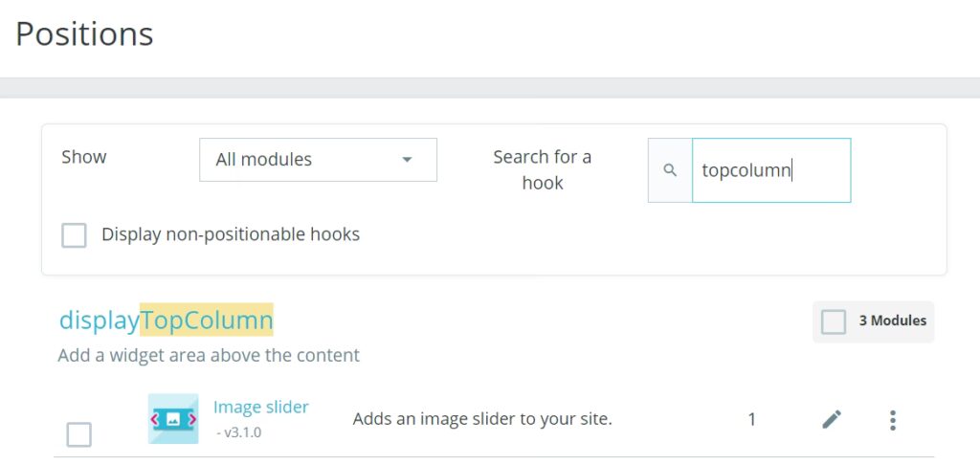Click the "Search for a hook" label
The width and height of the screenshot is (980, 465).
[542, 169]
